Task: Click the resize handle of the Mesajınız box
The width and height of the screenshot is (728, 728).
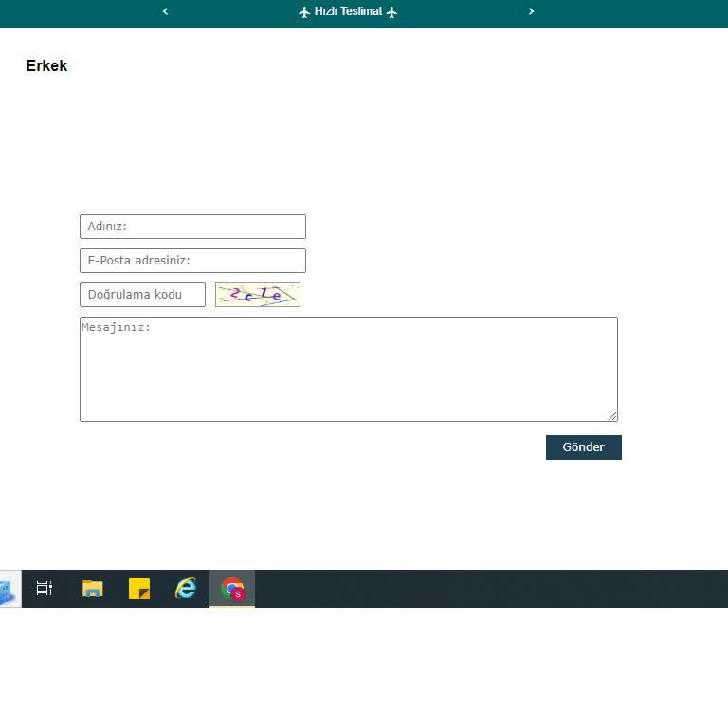Action: click(612, 416)
